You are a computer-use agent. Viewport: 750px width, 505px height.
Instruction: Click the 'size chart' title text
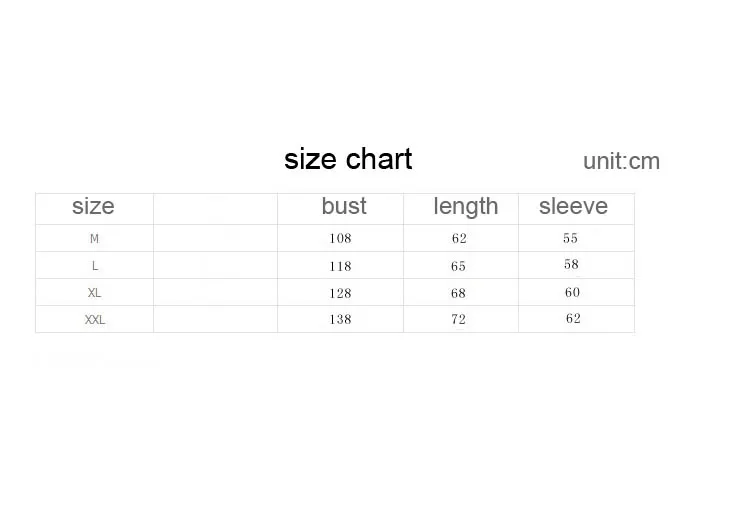(x=348, y=159)
